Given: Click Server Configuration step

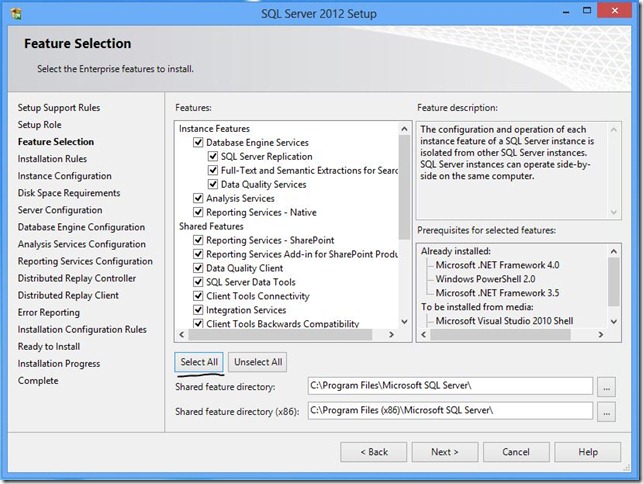Looking at the screenshot, I should 60,210.
